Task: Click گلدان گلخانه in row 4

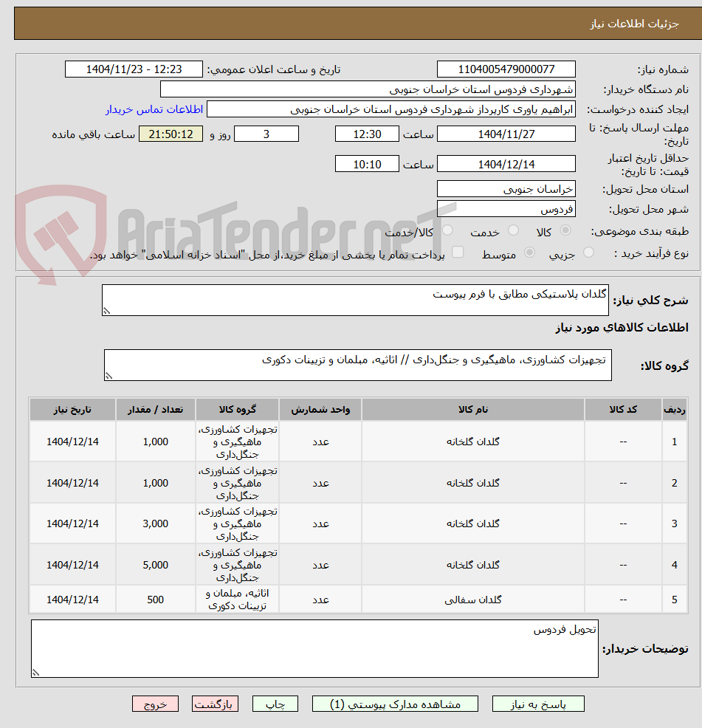Action: click(x=472, y=565)
